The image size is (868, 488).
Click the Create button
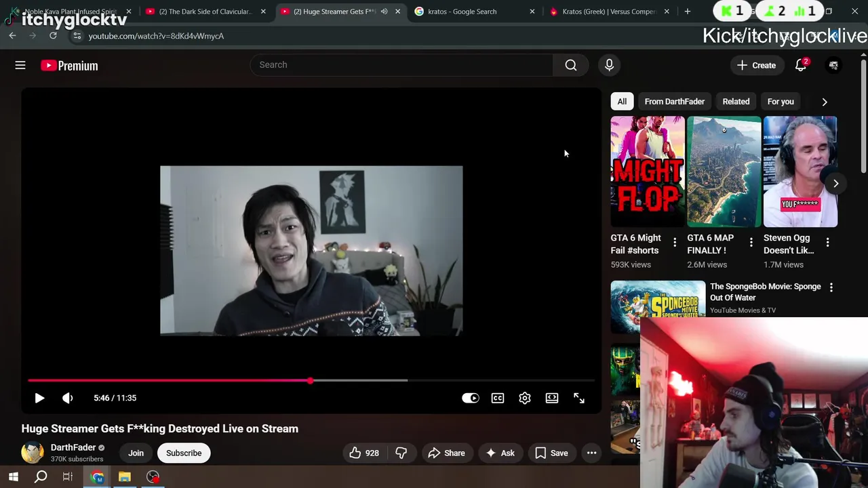(757, 65)
